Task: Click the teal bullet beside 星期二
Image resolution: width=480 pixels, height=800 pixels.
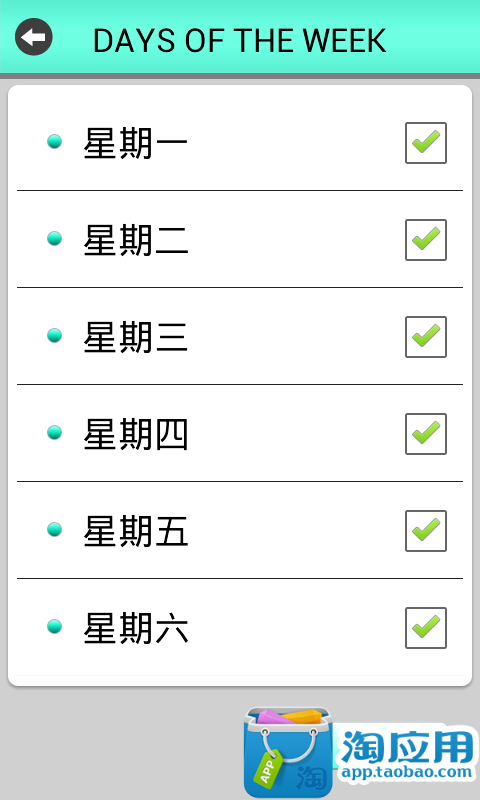Action: click(x=55, y=238)
